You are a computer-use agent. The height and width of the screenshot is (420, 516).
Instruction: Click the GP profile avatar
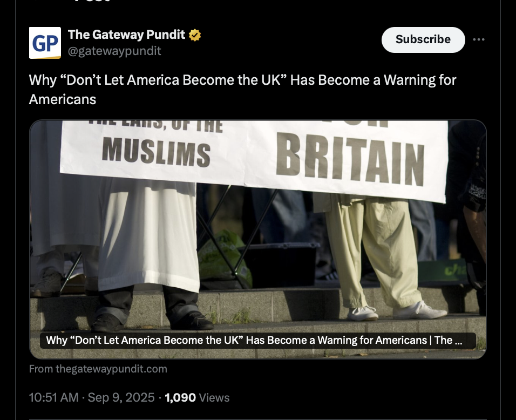(x=45, y=43)
